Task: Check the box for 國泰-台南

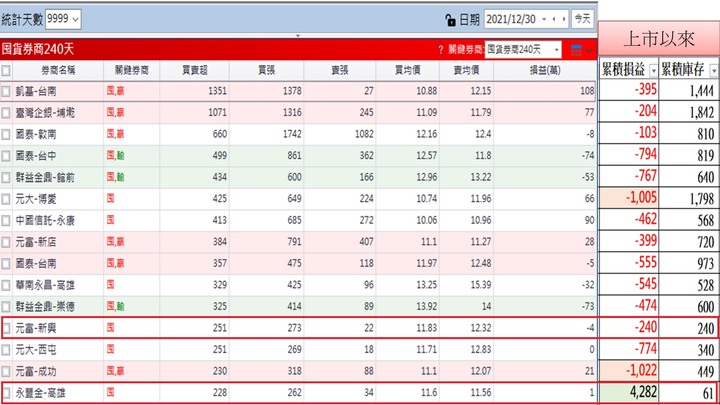Action: [x=6, y=264]
